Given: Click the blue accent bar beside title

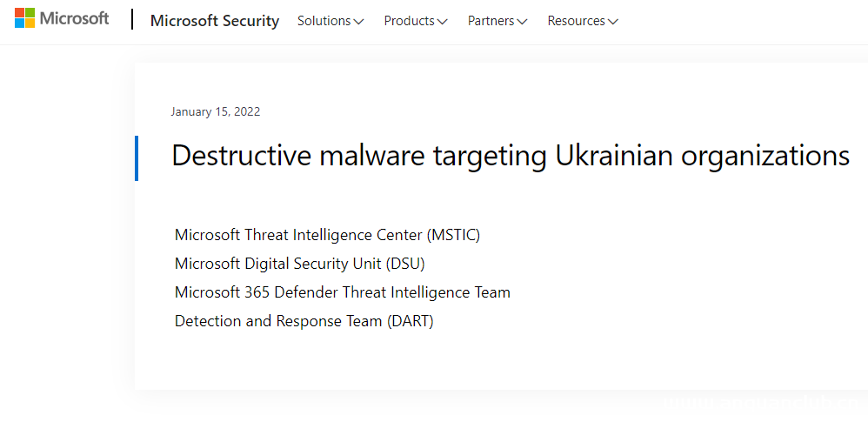Looking at the screenshot, I should pos(137,157).
